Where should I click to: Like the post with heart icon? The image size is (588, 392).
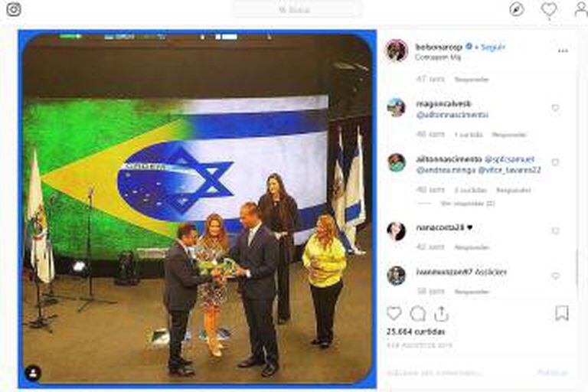tap(394, 313)
